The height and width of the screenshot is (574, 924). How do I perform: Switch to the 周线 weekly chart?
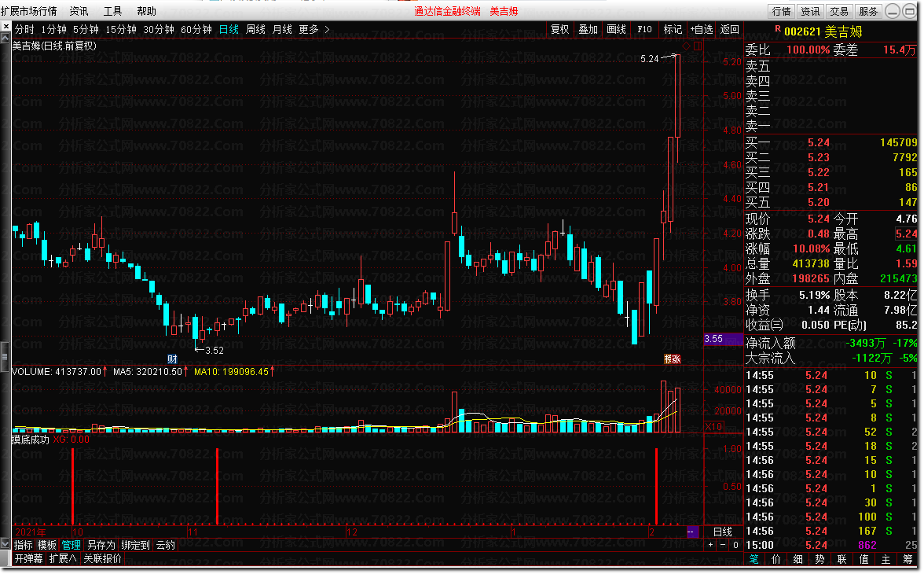256,29
